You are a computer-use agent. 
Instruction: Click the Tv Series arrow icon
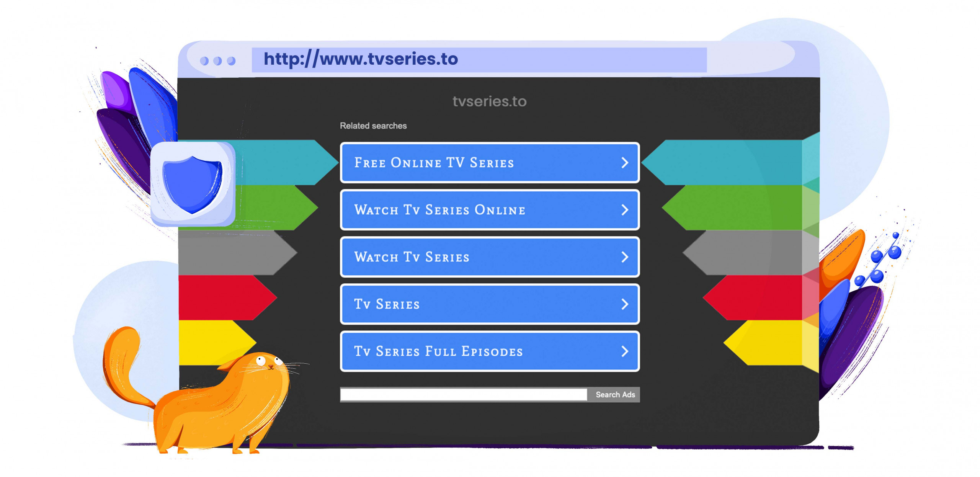click(x=624, y=304)
